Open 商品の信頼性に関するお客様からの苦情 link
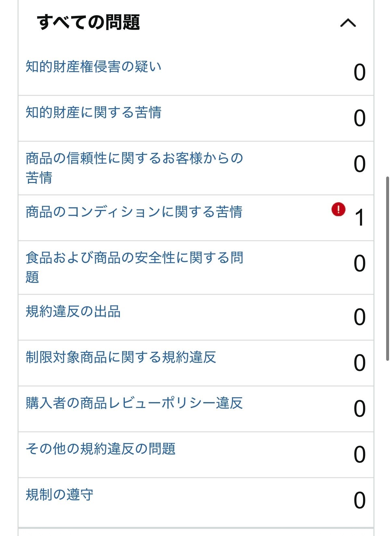The width and height of the screenshot is (392, 536). (x=134, y=168)
